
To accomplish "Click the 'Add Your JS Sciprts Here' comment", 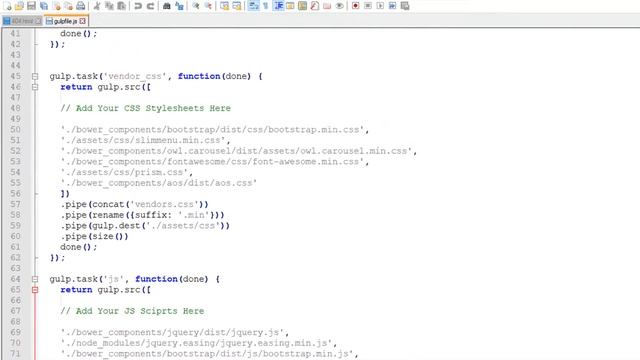I will coord(132,311).
